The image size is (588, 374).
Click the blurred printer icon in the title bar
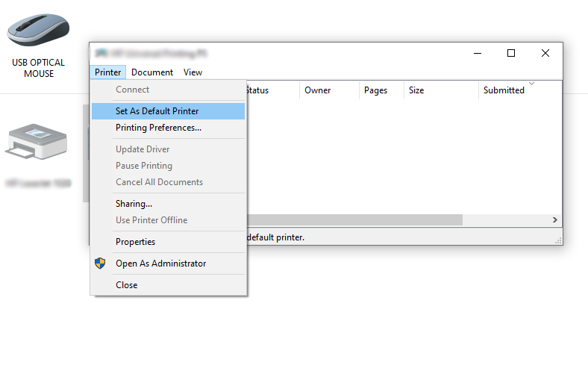coord(101,53)
